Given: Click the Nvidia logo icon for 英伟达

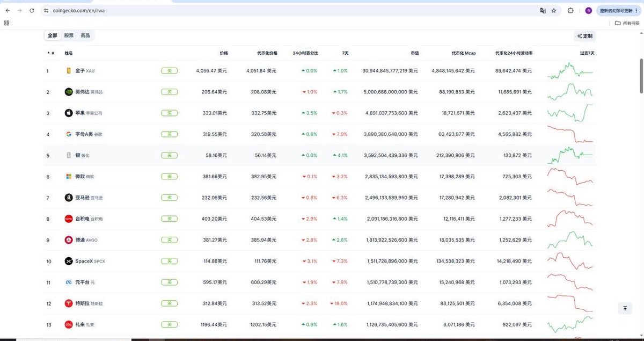Looking at the screenshot, I should pos(69,92).
